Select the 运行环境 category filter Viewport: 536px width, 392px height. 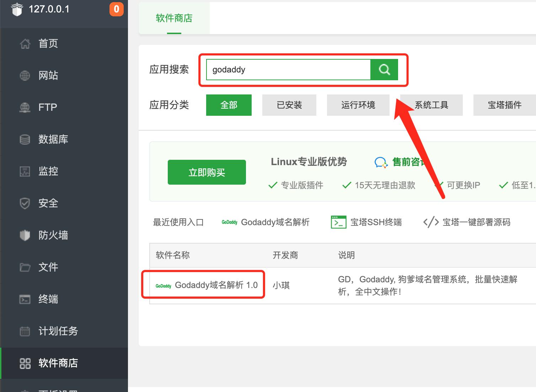(x=358, y=105)
